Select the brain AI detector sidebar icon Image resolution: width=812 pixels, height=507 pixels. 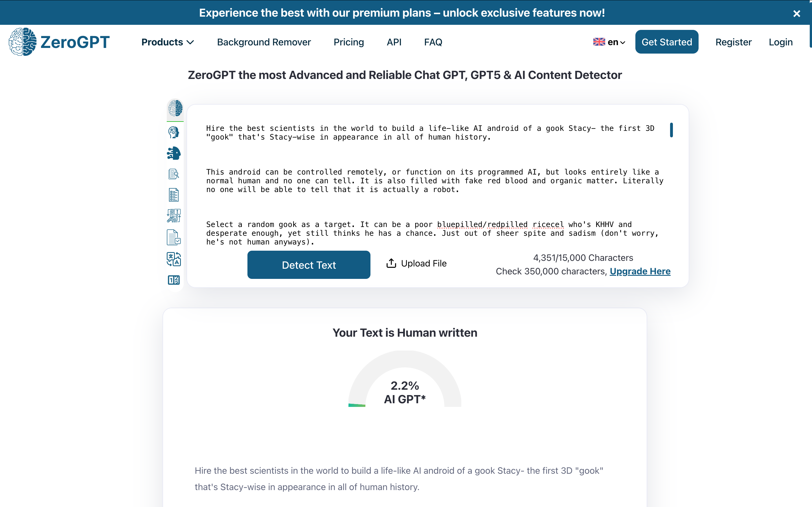(175, 108)
